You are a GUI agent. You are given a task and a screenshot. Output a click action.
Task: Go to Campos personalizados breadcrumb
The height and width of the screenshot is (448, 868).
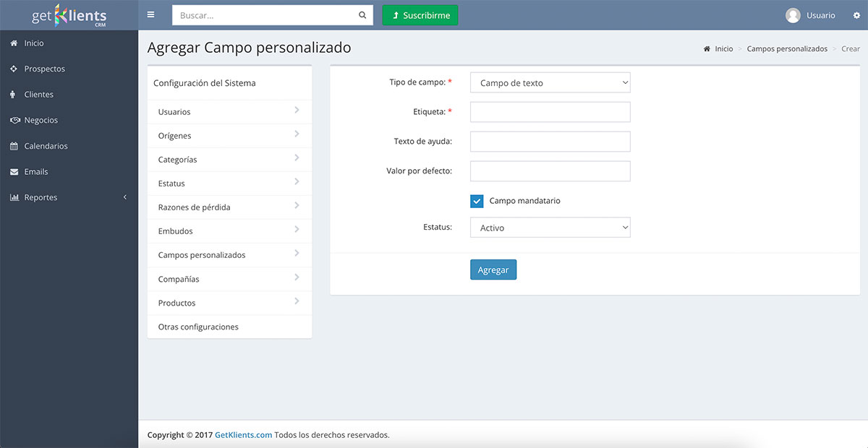[x=786, y=49]
